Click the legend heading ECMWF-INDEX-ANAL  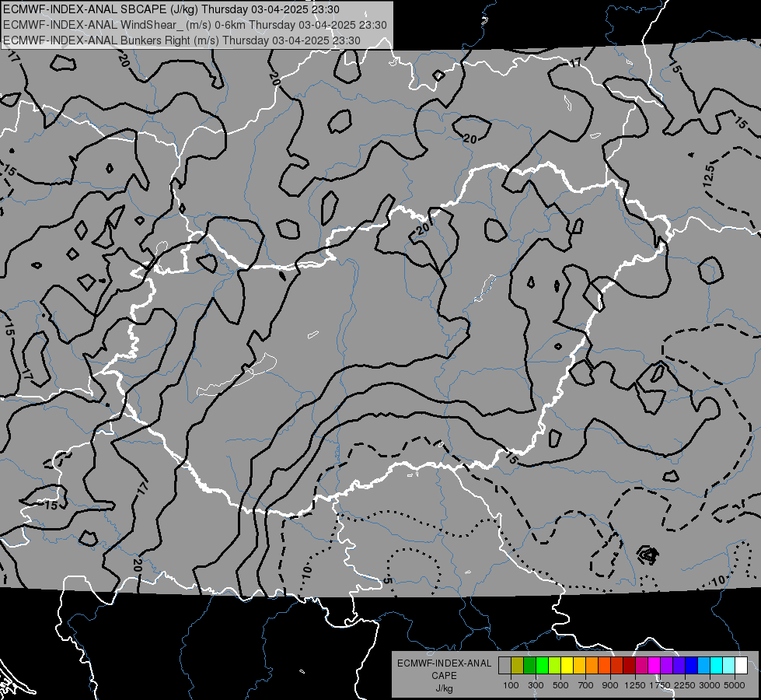(444, 663)
